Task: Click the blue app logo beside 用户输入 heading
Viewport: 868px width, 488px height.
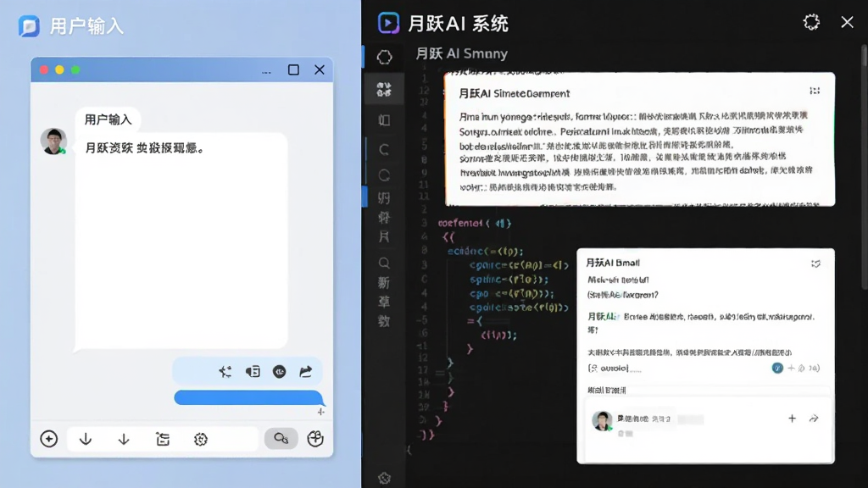Action: pyautogui.click(x=30, y=26)
